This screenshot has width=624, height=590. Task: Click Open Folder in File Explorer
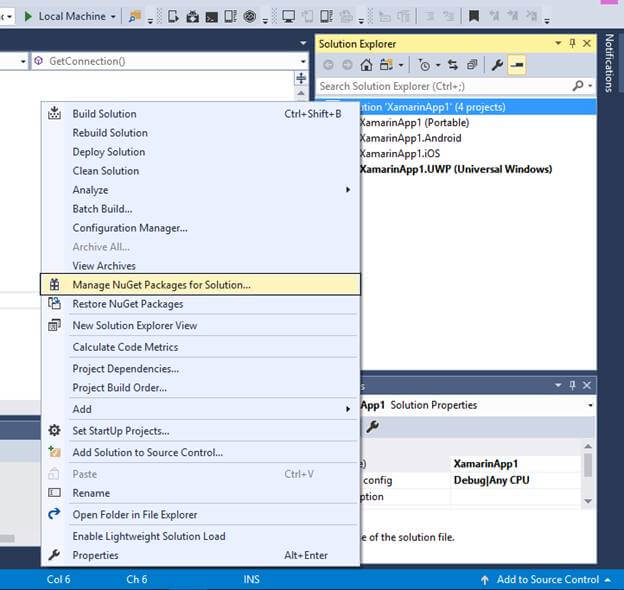pyautogui.click(x=201, y=515)
